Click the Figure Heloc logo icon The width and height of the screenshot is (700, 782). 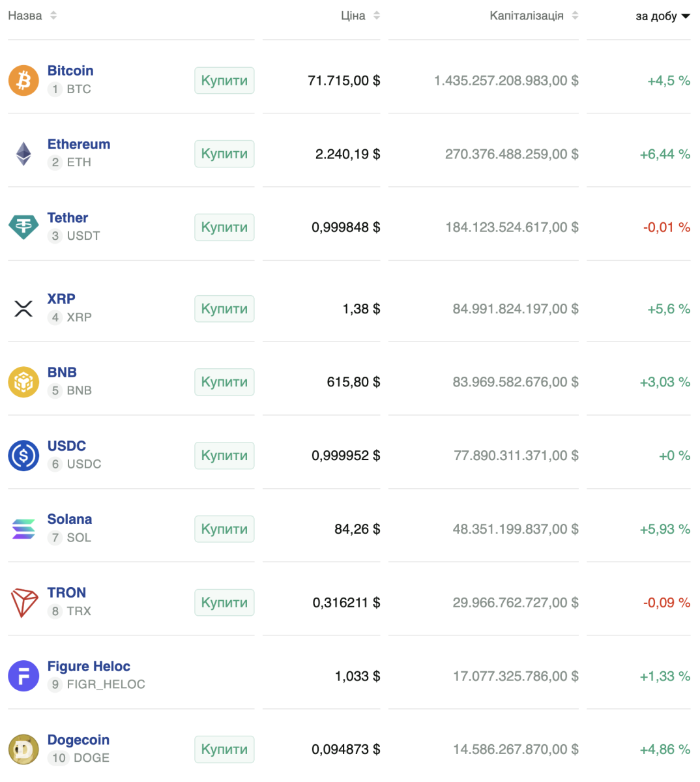tap(23, 676)
